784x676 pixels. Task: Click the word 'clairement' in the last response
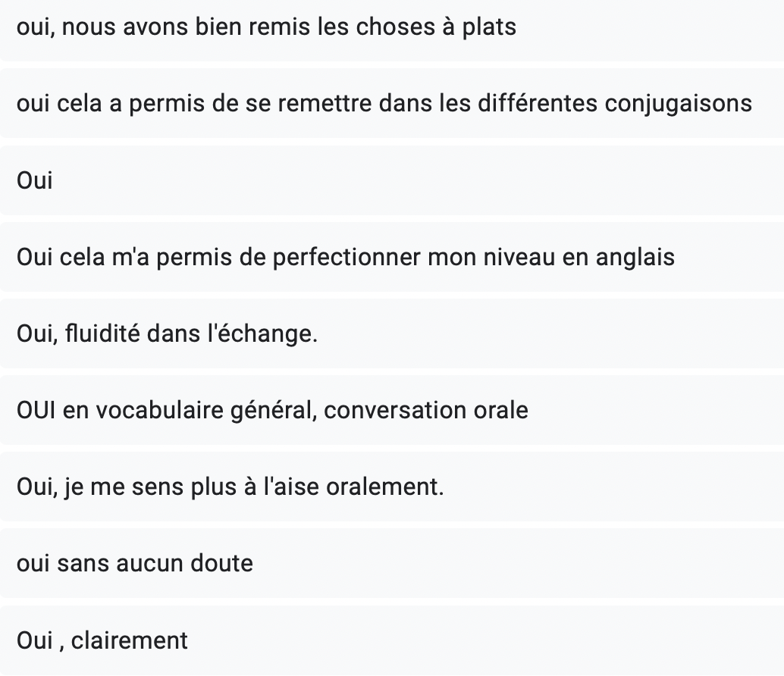130,640
